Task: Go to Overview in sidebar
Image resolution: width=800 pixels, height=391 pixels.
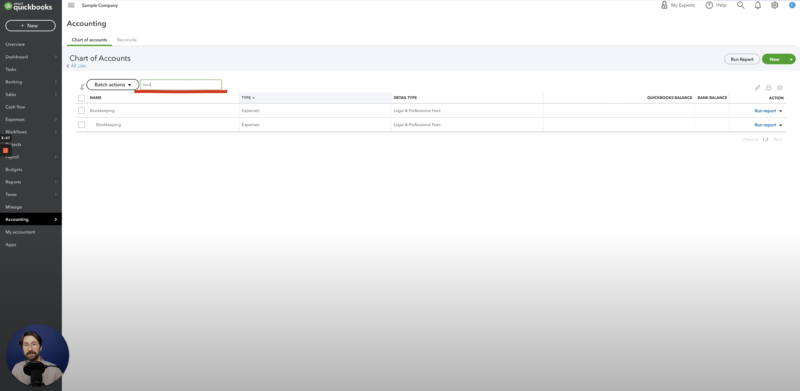Action: tap(15, 44)
